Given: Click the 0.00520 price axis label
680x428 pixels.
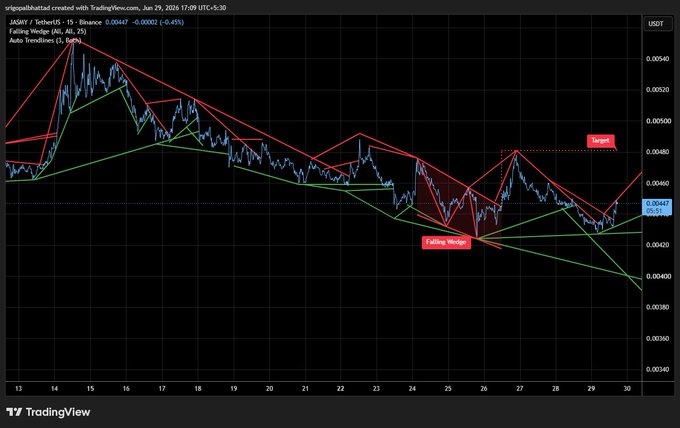Looking at the screenshot, I should pyautogui.click(x=657, y=90).
